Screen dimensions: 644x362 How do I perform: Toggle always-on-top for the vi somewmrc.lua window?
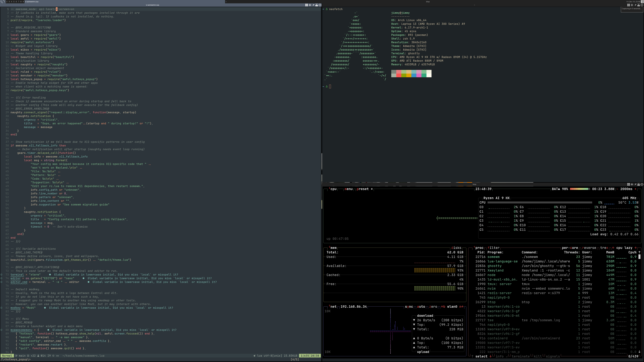(317, 5)
